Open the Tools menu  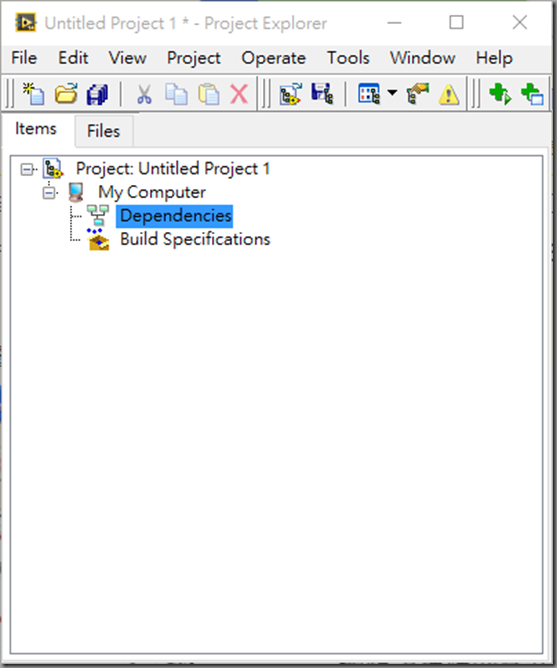point(348,58)
